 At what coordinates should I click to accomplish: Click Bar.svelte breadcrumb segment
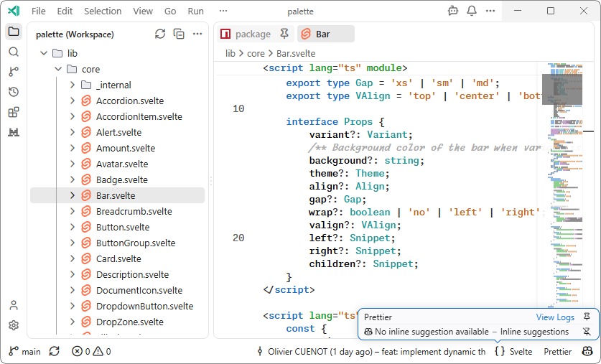coord(296,53)
